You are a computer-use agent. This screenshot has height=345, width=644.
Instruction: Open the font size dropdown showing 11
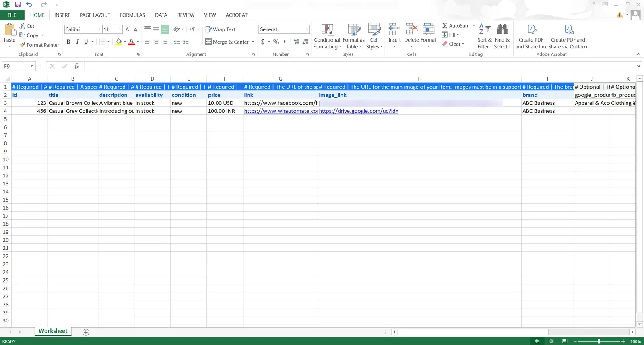click(120, 29)
